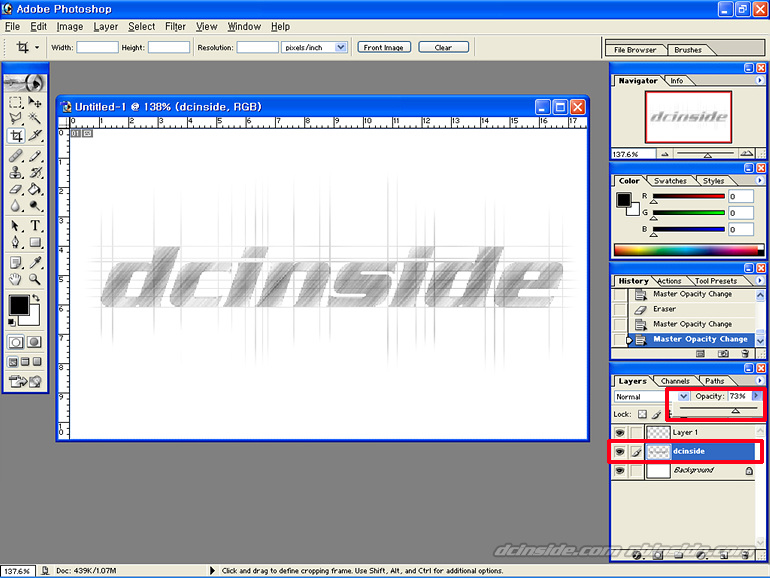Select the Rectangular Marquee tool
Viewport: 770px width, 578px height.
(x=16, y=102)
